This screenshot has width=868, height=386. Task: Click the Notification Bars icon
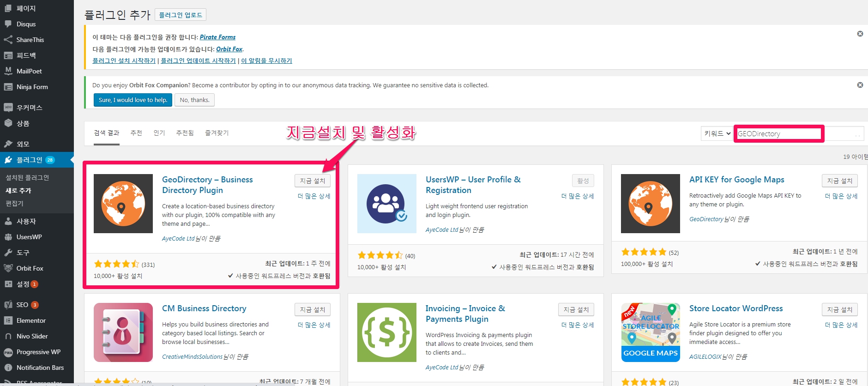pos(8,368)
